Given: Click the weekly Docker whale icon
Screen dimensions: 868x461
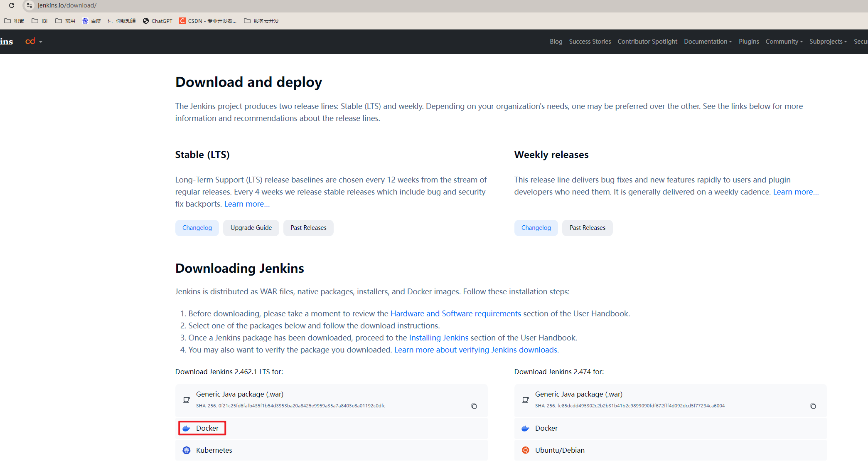Looking at the screenshot, I should [526, 428].
